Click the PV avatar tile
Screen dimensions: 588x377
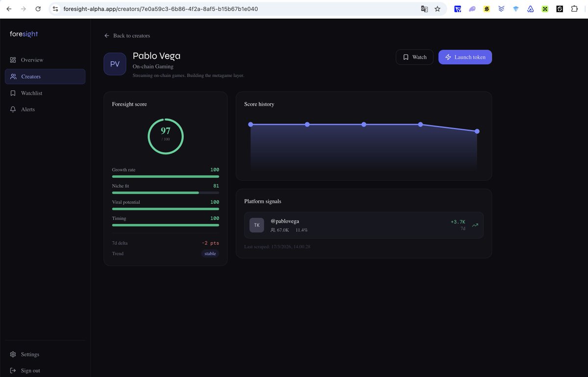115,64
